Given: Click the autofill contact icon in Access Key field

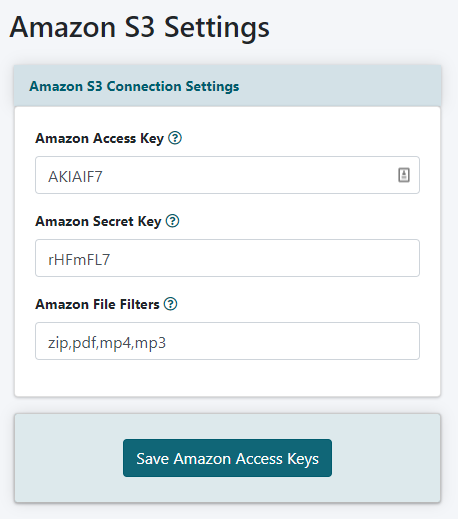Looking at the screenshot, I should [x=404, y=175].
